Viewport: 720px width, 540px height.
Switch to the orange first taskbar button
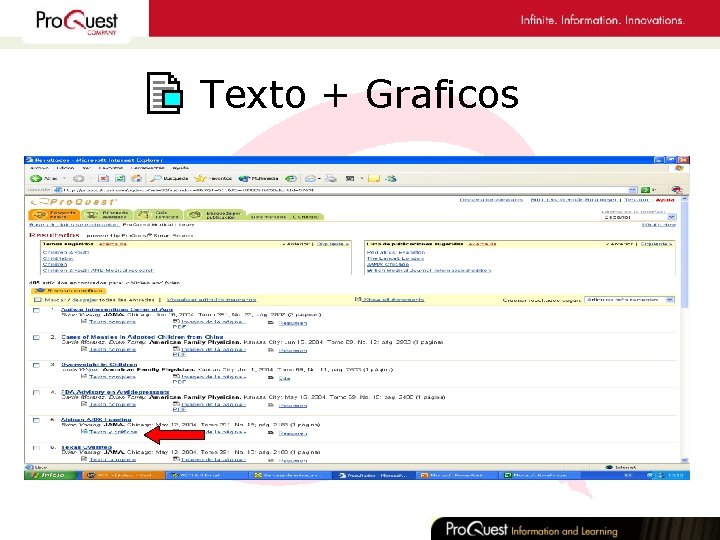[x=124, y=475]
